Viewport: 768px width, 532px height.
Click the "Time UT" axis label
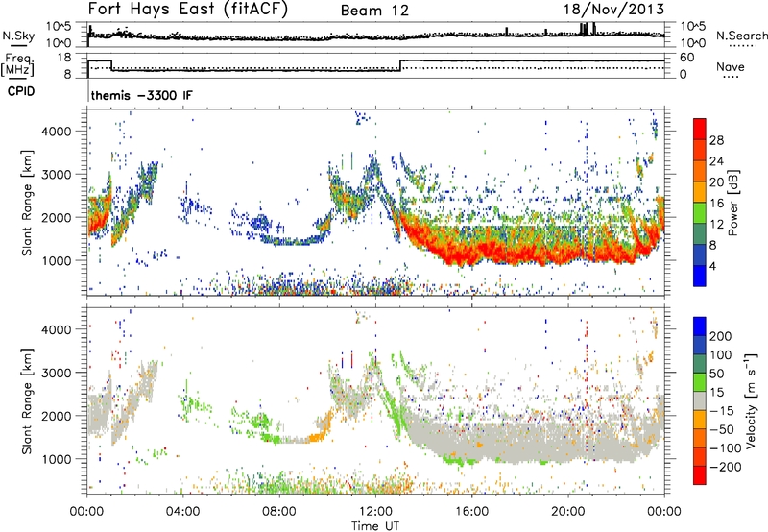(375, 526)
